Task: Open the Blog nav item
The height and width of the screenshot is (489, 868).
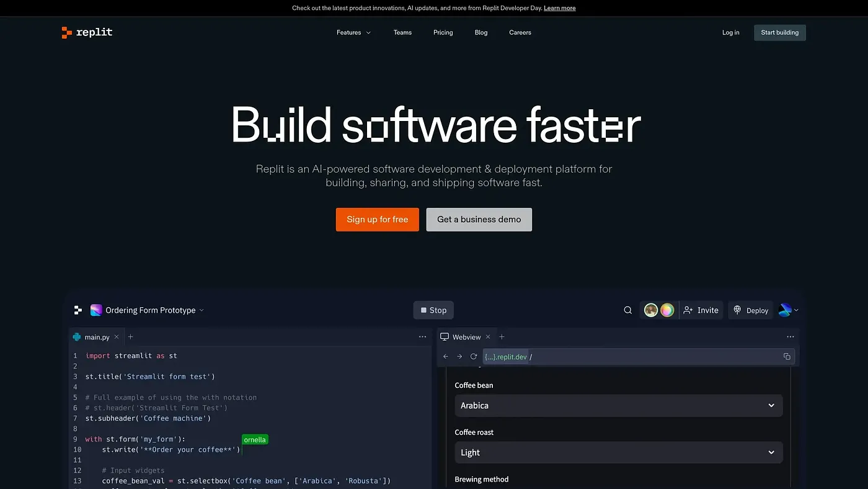Action: (x=481, y=32)
